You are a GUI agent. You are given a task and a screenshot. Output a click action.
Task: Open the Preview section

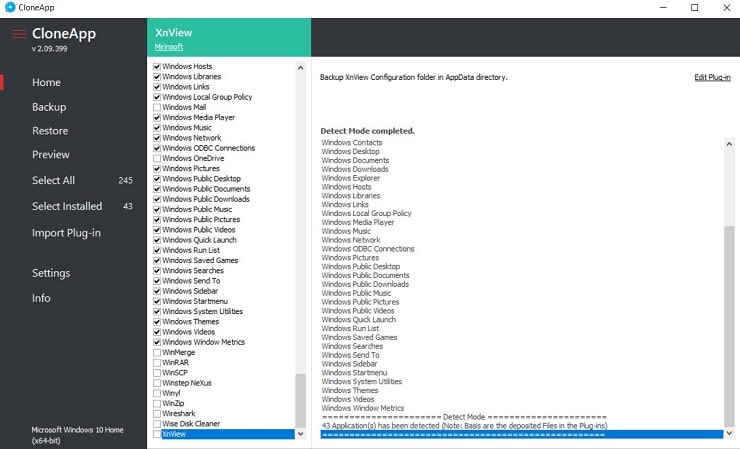pos(50,154)
